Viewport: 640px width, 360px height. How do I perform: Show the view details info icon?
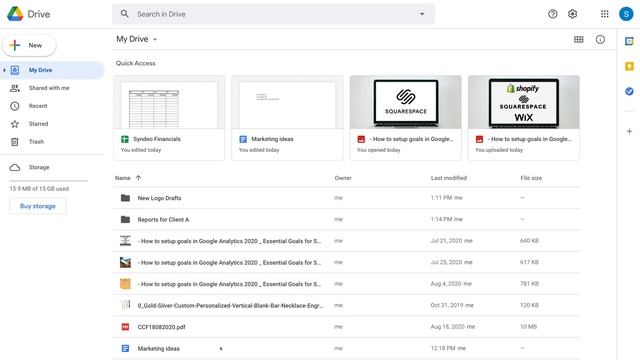click(x=600, y=39)
